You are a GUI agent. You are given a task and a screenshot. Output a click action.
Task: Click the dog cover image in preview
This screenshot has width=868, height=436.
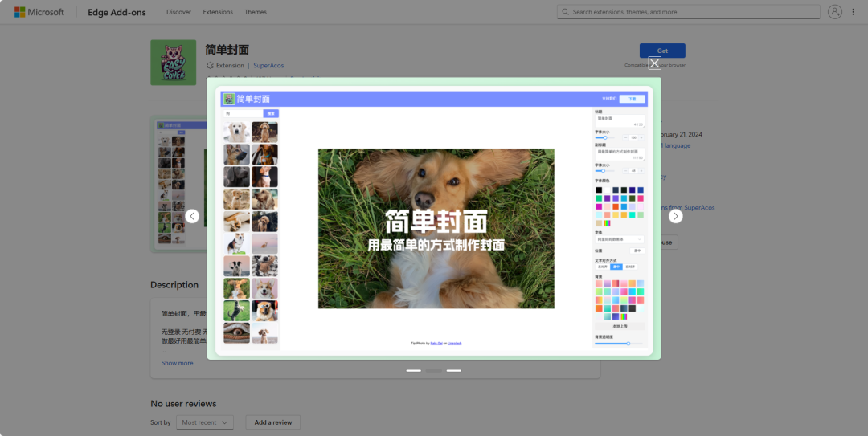[x=436, y=229]
